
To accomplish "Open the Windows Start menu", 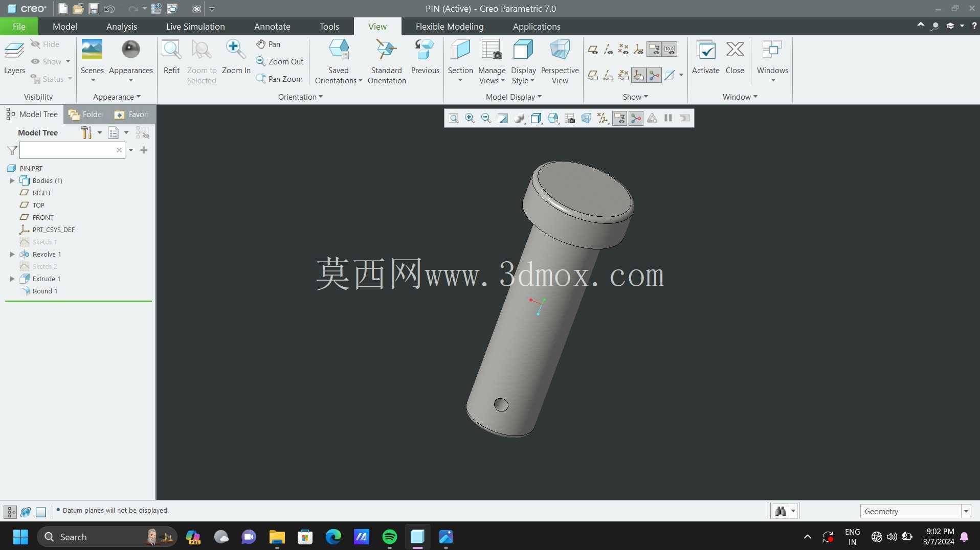I will [x=20, y=537].
